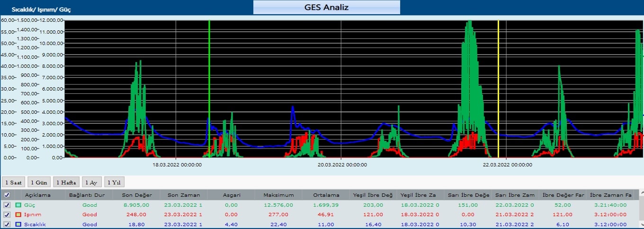This screenshot has width=644, height=229.
Task: Click the red Işınım color swatch
Action: [18, 215]
